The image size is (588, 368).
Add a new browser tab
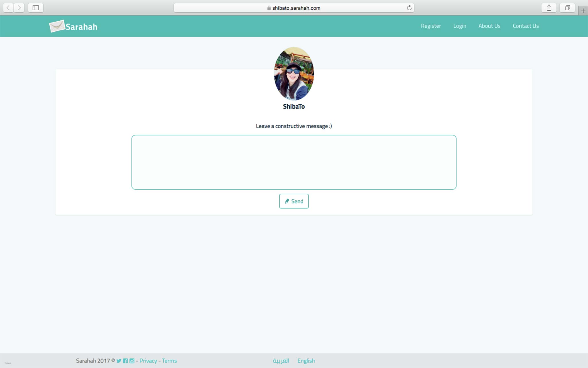point(583,11)
